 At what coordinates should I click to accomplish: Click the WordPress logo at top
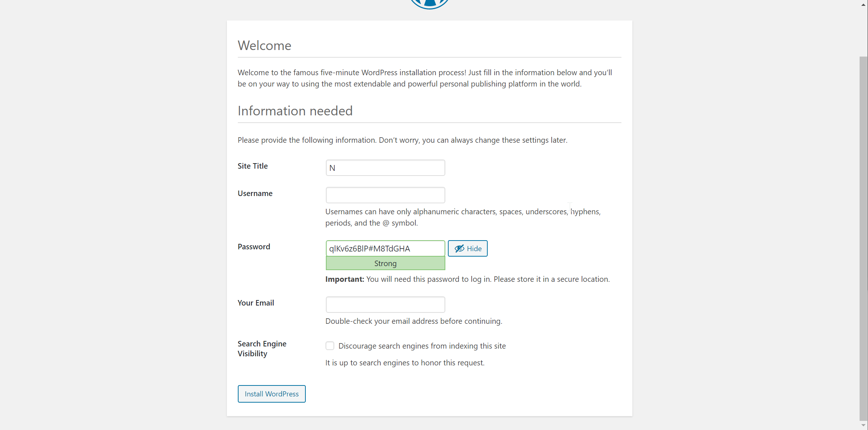429,4
